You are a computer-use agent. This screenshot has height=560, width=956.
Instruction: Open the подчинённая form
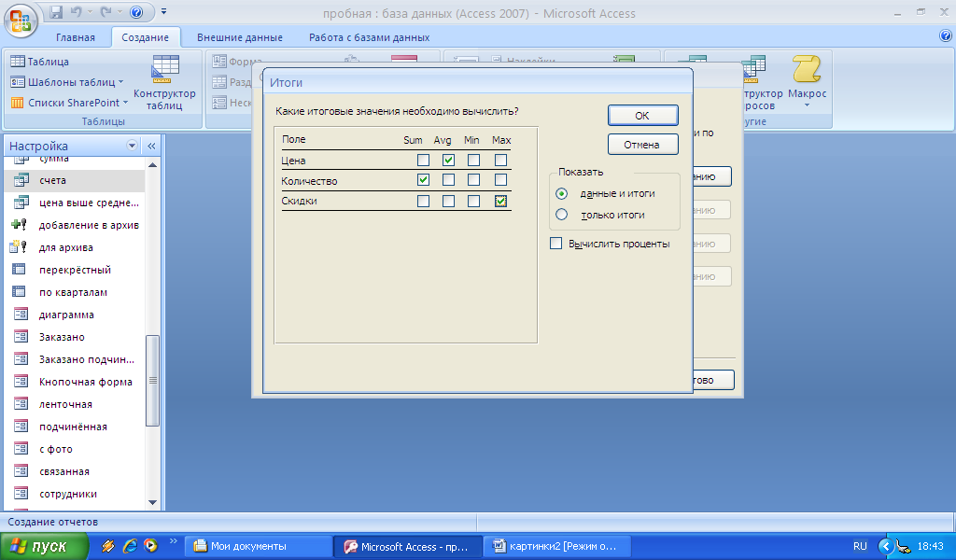click(x=75, y=427)
